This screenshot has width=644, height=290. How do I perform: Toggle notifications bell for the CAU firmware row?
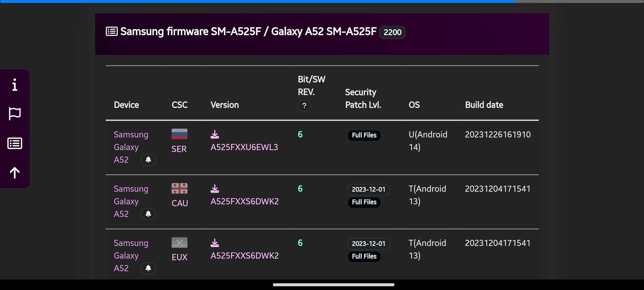click(x=148, y=214)
